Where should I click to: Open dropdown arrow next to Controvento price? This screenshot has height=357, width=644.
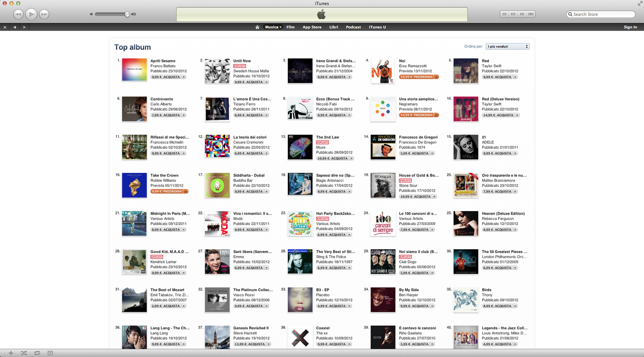[184, 115]
